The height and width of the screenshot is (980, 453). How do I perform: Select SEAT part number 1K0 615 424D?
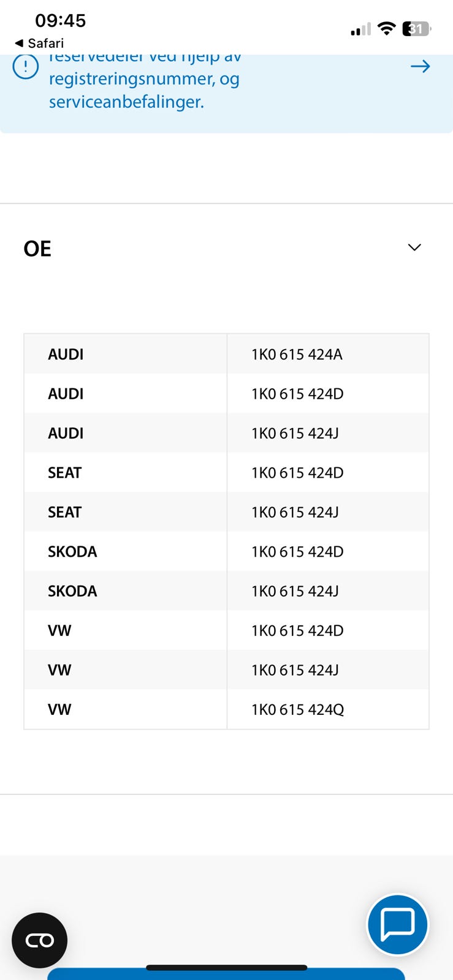pos(297,473)
